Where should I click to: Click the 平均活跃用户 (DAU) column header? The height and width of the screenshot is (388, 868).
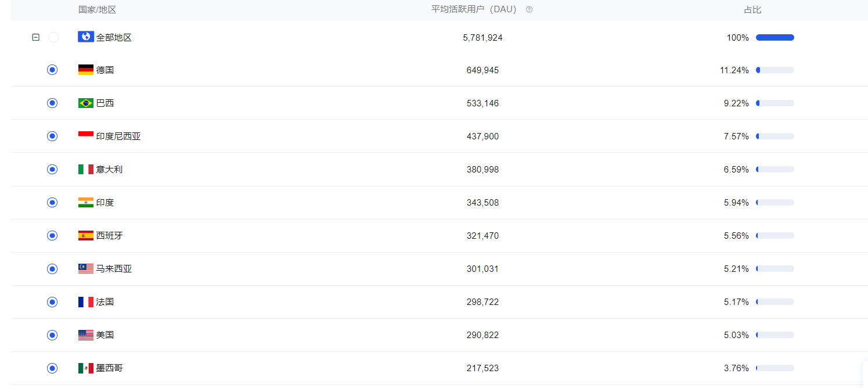(473, 10)
